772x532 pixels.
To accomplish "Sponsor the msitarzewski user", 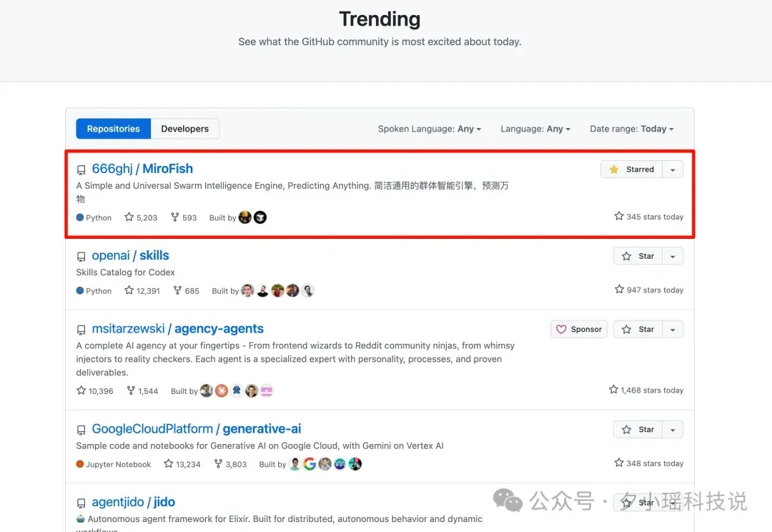I will tap(579, 329).
